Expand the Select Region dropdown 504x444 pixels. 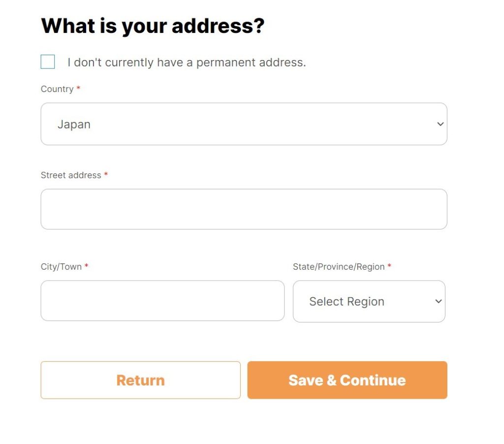pyautogui.click(x=369, y=301)
